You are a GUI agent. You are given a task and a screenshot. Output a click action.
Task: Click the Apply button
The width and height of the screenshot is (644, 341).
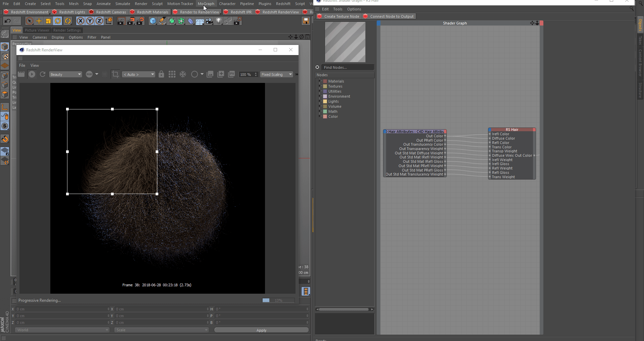pyautogui.click(x=261, y=330)
